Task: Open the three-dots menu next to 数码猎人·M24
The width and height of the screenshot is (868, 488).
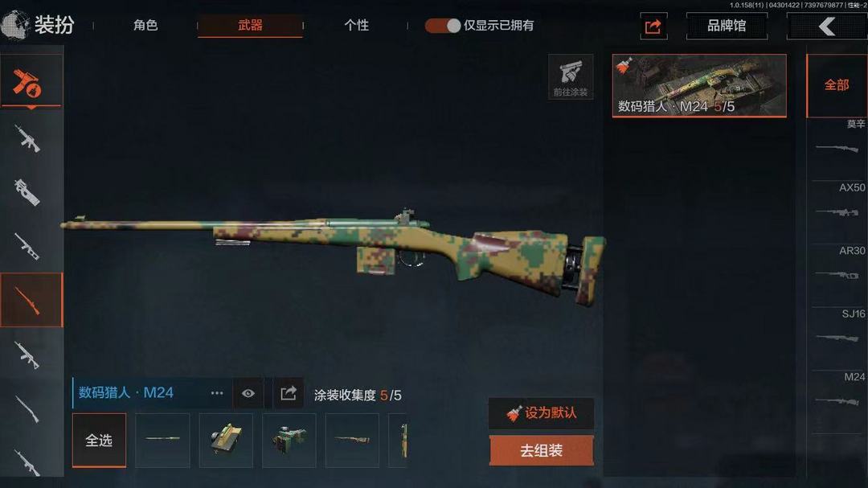Action: pyautogui.click(x=217, y=393)
